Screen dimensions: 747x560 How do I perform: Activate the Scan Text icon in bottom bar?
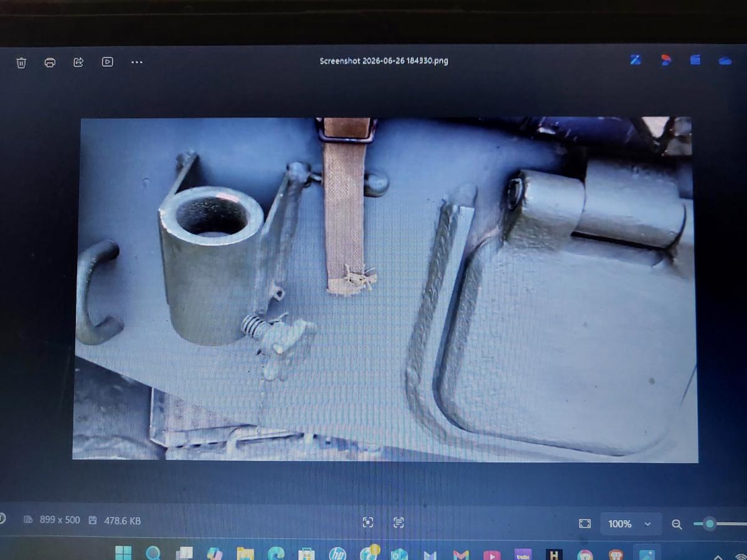pyautogui.click(x=398, y=523)
